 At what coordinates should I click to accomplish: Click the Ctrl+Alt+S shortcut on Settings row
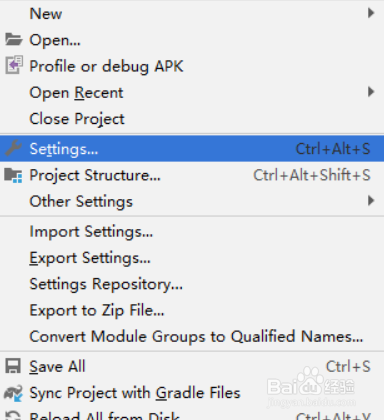coord(333,149)
